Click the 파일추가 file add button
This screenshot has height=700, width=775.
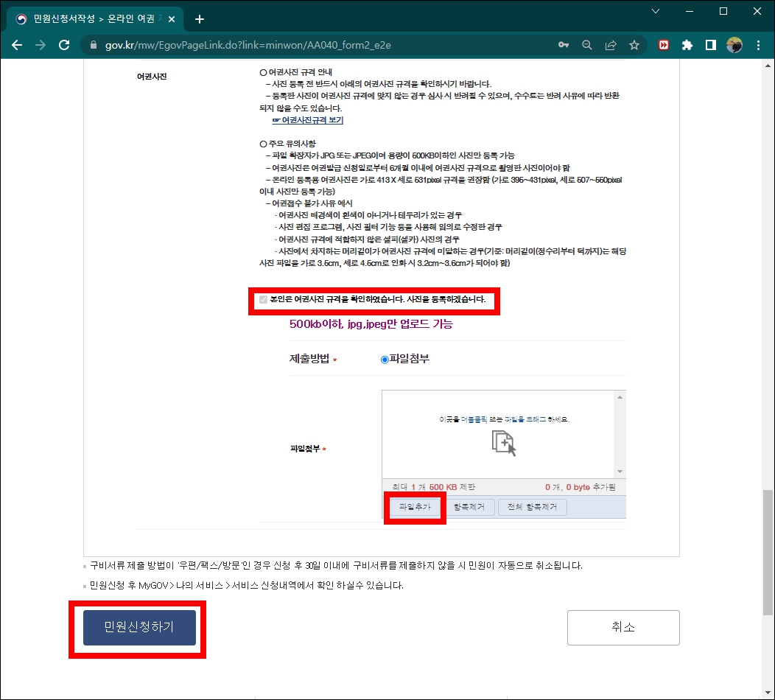click(415, 507)
